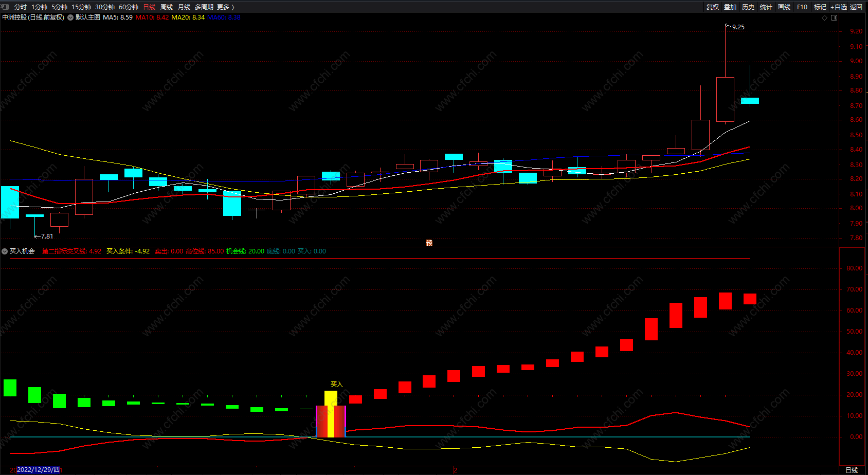This screenshot has width=868, height=475.
Task: Switch to 60分钟 period
Action: pos(129,7)
